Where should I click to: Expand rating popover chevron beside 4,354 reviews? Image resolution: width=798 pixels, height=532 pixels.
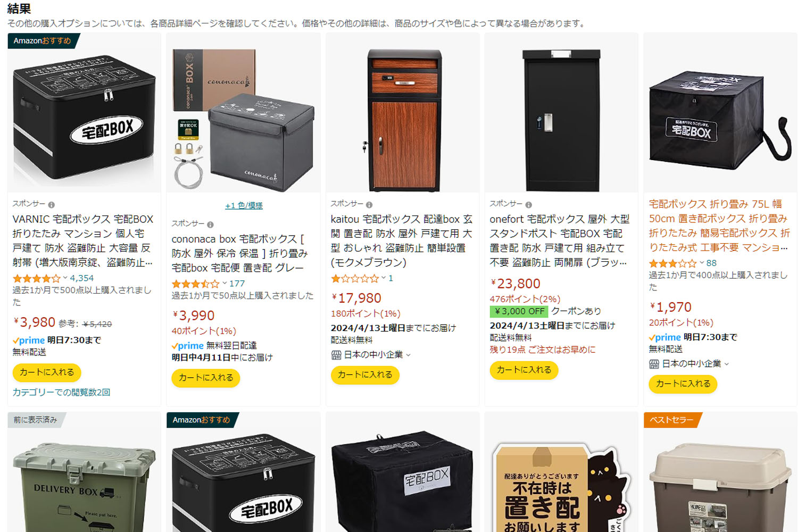[x=65, y=278]
